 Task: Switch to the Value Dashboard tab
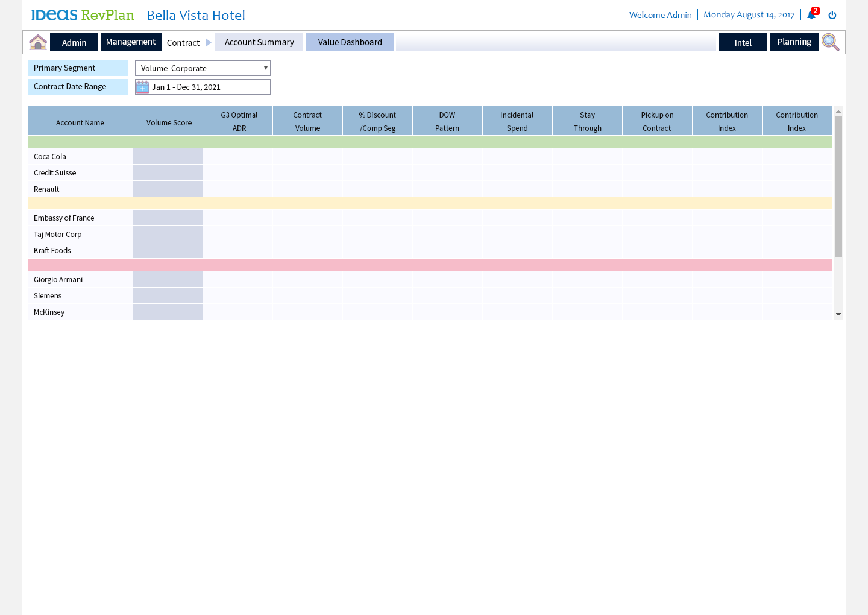350,42
